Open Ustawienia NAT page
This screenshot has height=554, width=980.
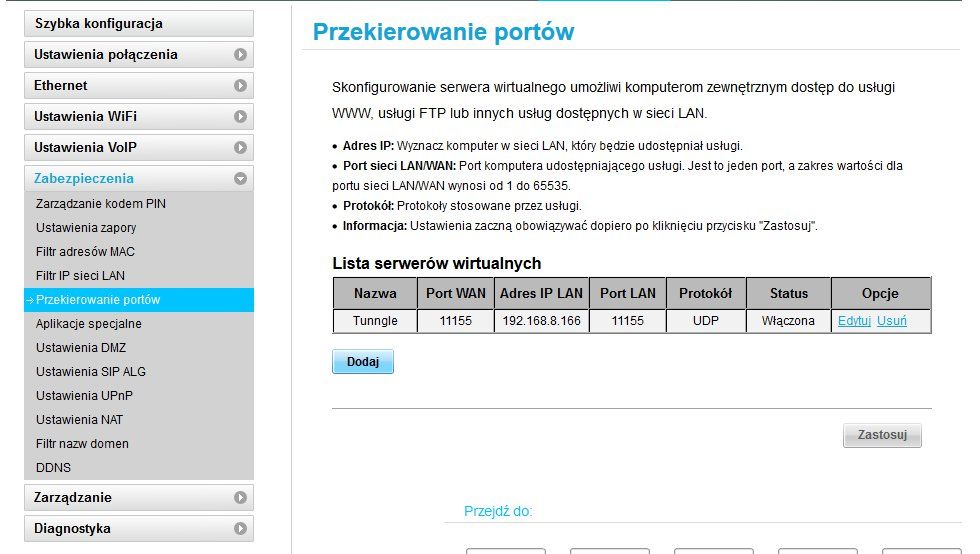[79, 420]
